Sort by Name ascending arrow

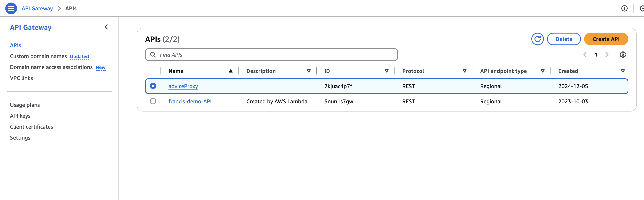click(231, 71)
